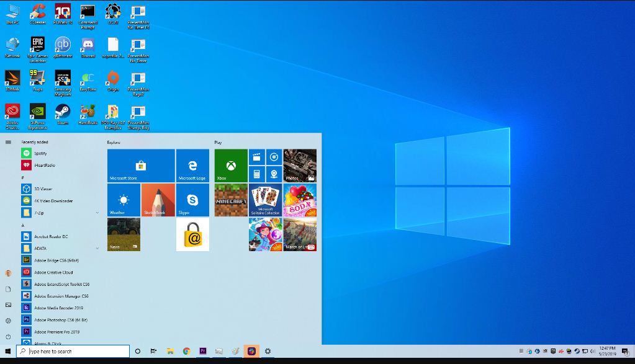Screen dimensions: 635x364
Task: Open Settings gear on the taskbar
Action: pyautogui.click(x=268, y=351)
